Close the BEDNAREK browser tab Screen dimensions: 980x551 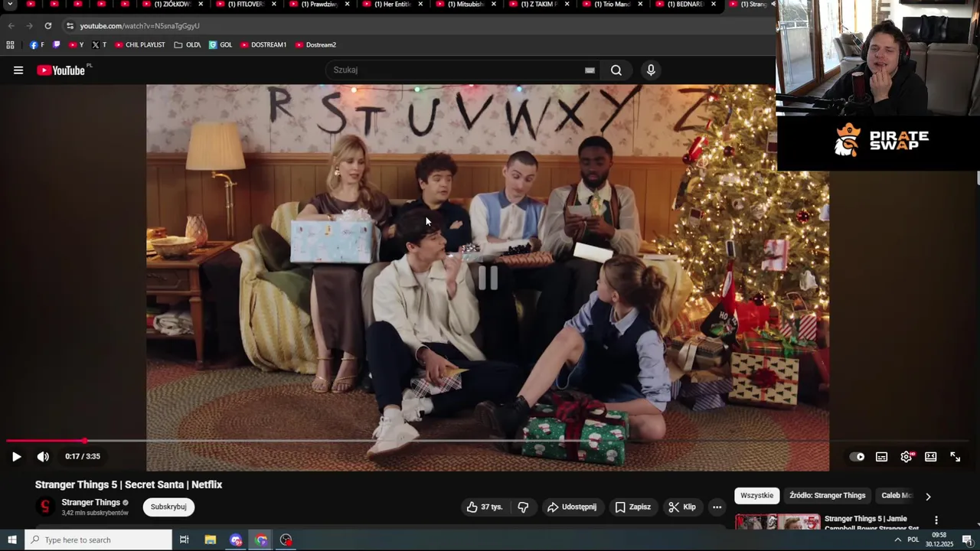tap(714, 5)
